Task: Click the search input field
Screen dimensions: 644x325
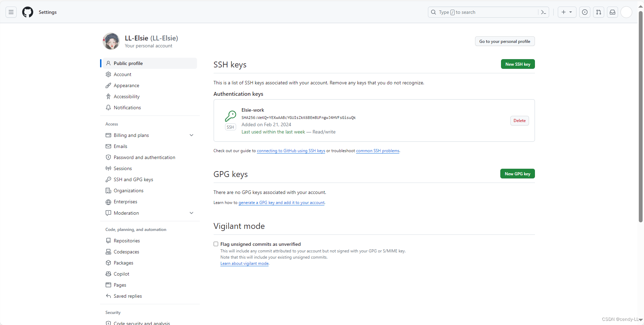Action: [x=488, y=12]
